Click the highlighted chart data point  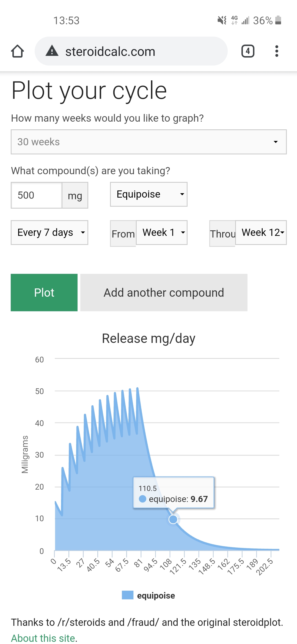(x=173, y=519)
